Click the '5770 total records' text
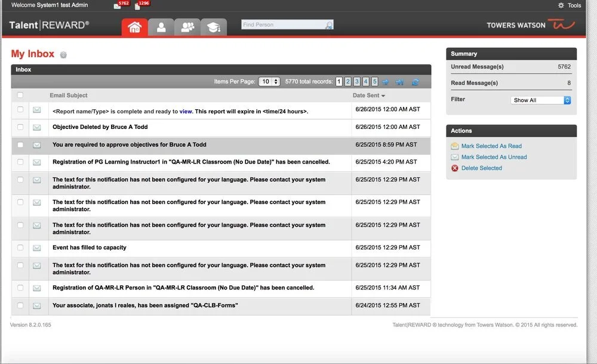Viewport: 597px width, 364px height. (309, 82)
